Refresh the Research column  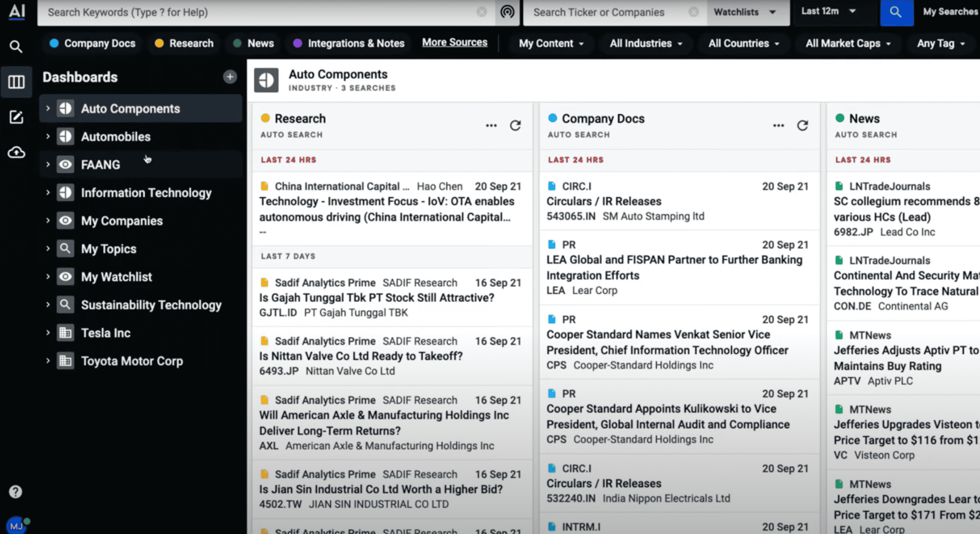click(515, 125)
